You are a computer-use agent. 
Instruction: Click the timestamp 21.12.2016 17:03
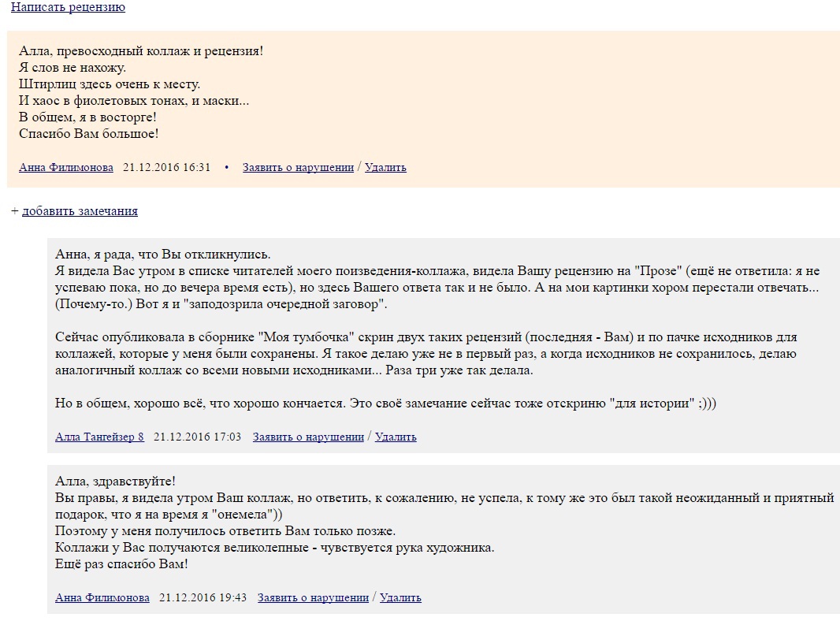coord(197,437)
